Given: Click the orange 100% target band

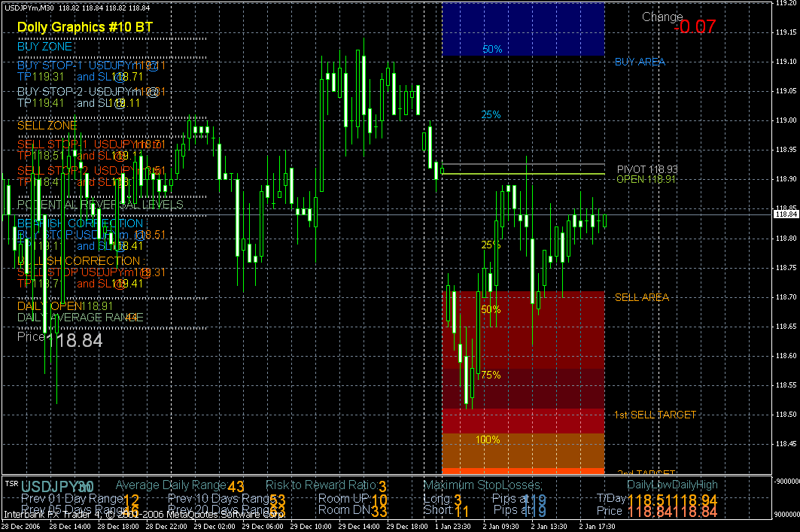Looking at the screenshot, I should [x=524, y=451].
